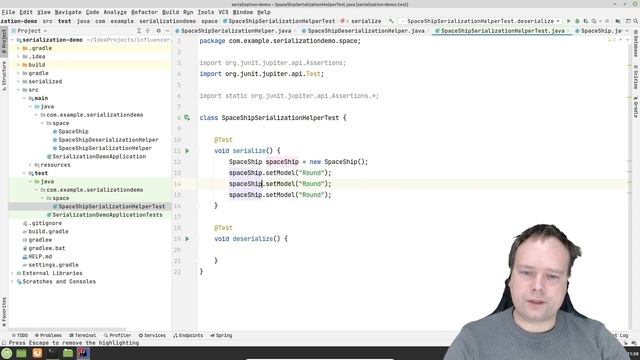Expand the build folder

18,65
